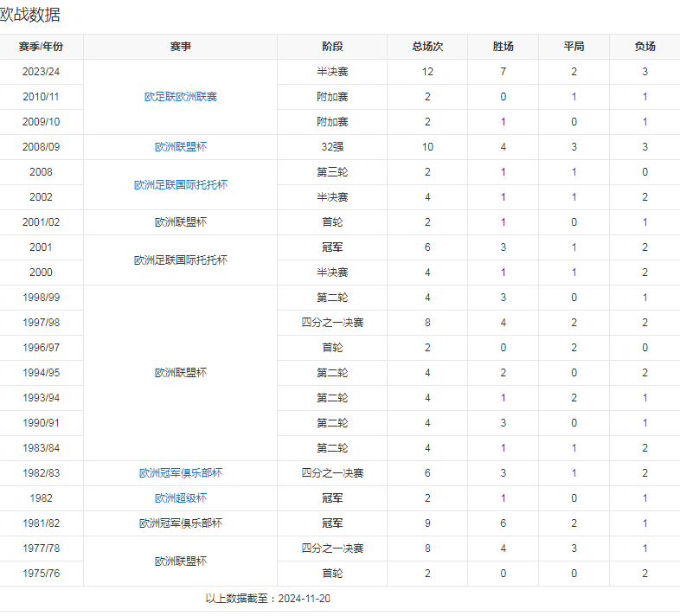Click the blue 欧洲联盟杯 link for 2008/09
Screen dimensions: 680x616
[180, 147]
